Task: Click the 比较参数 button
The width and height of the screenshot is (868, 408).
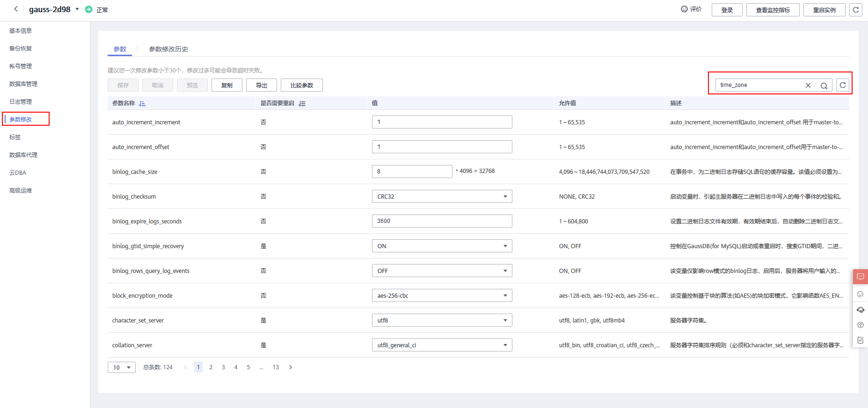Action: pos(302,85)
